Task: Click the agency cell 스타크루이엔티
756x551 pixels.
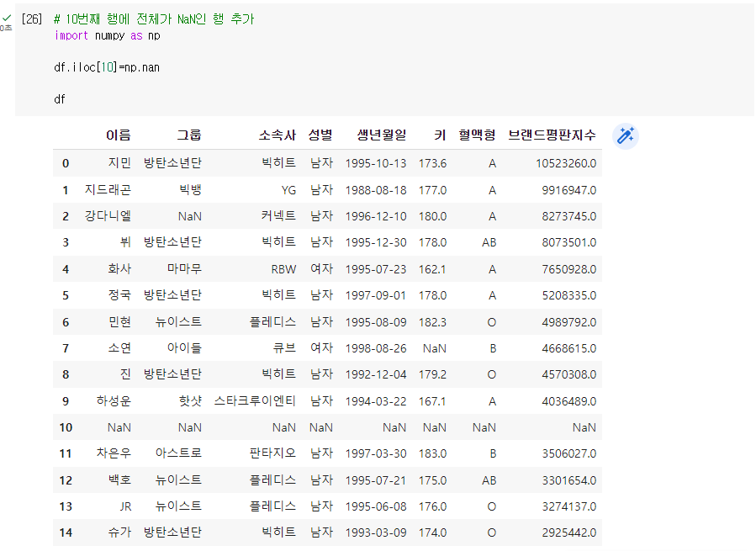Action: pos(255,401)
